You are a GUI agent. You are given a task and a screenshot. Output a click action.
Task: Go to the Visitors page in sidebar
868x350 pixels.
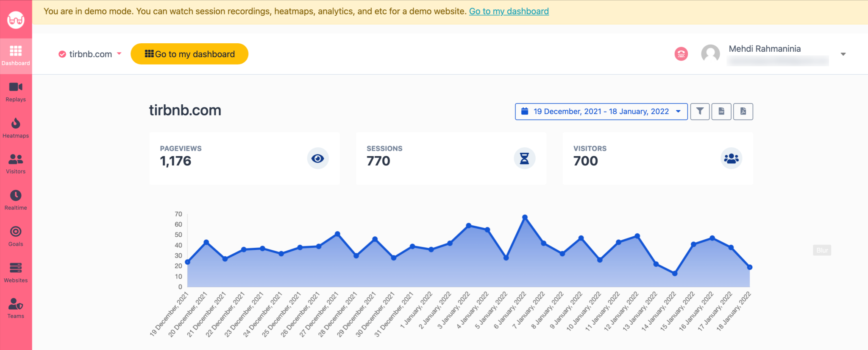click(16, 164)
